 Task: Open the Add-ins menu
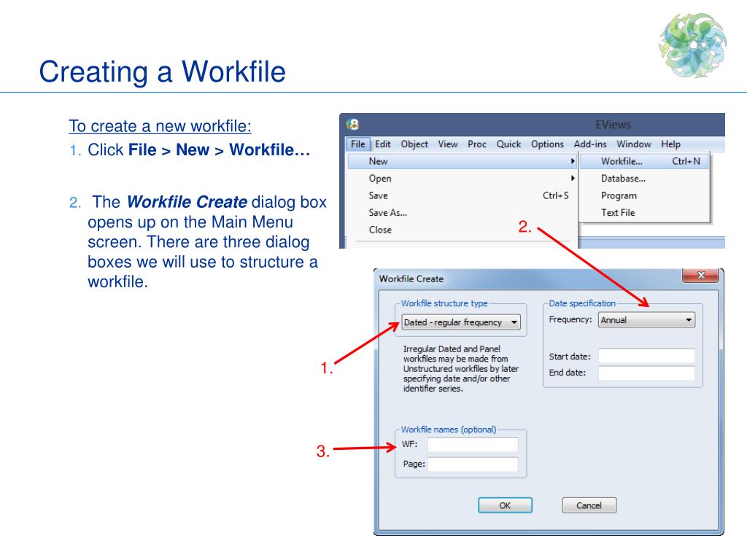589,144
